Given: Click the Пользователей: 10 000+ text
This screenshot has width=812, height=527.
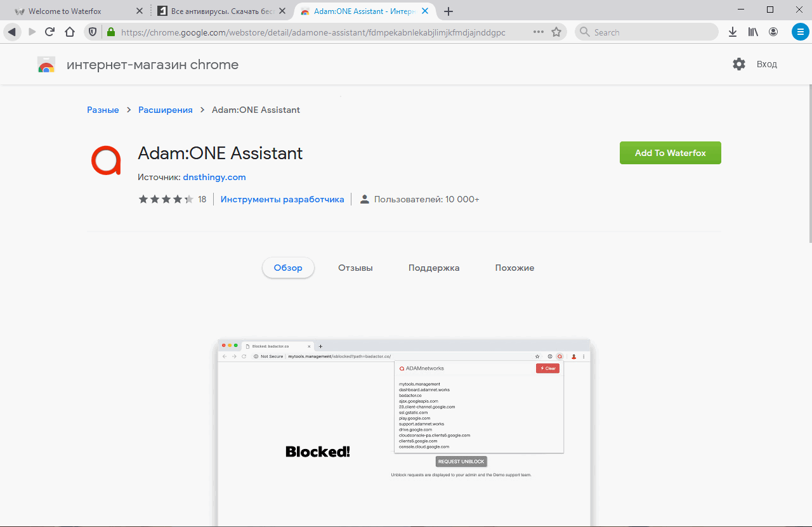Looking at the screenshot, I should (427, 199).
